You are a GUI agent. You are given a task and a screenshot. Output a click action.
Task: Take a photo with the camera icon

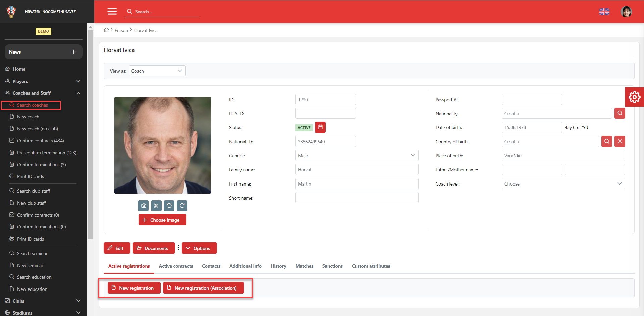[143, 206]
